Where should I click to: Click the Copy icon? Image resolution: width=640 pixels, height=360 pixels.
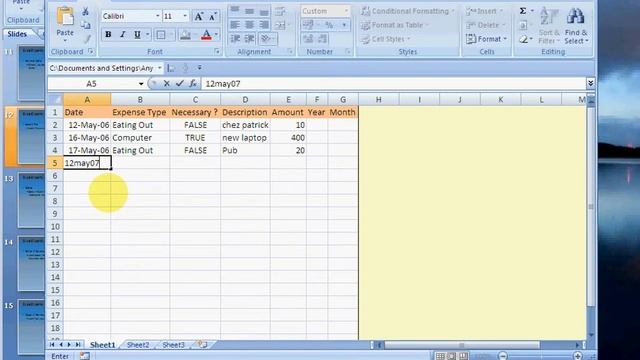(x=85, y=25)
